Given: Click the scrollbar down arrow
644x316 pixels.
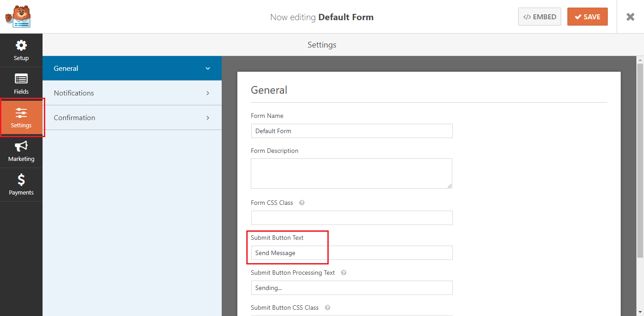Looking at the screenshot, I should (x=640, y=311).
